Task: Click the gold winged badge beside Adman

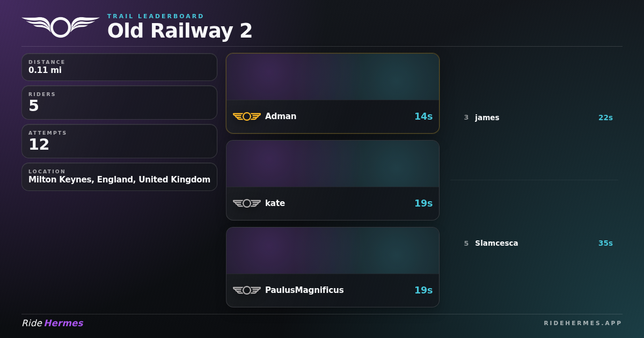Action: (x=247, y=116)
